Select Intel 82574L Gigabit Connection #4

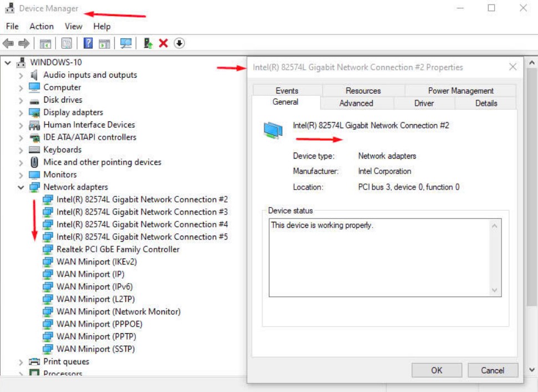(x=142, y=225)
